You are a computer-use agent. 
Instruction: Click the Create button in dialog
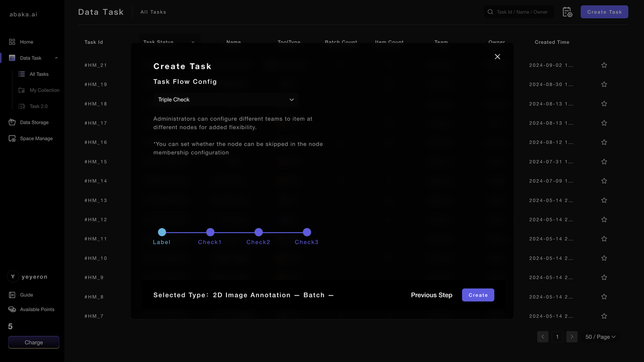click(x=478, y=295)
